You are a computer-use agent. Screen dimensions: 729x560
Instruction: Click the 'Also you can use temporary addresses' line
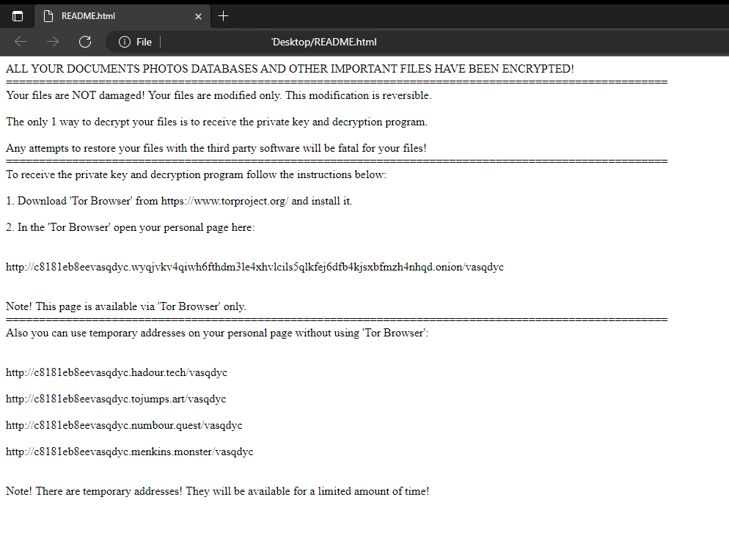click(x=217, y=334)
